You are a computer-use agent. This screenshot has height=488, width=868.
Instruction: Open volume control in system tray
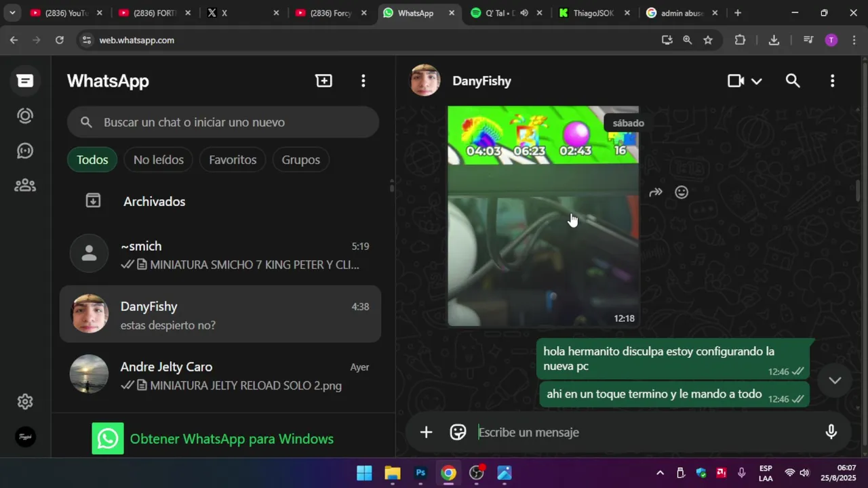tap(804, 473)
